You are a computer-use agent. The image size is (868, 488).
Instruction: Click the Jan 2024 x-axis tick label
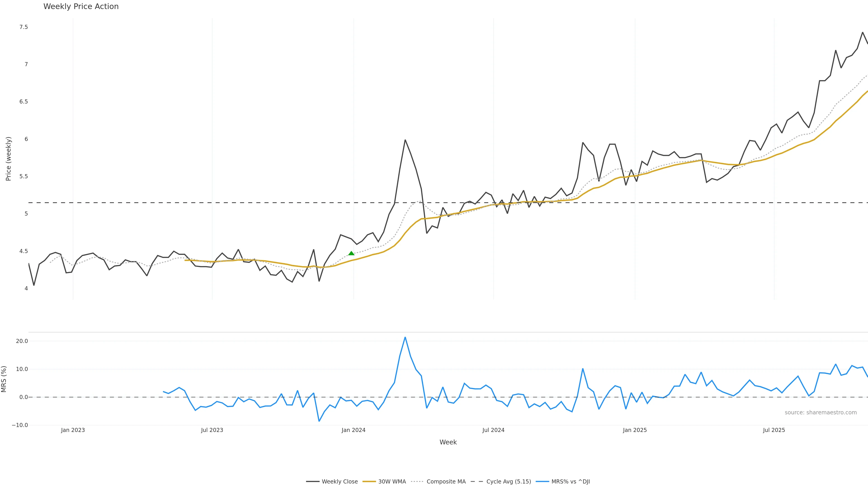click(354, 430)
